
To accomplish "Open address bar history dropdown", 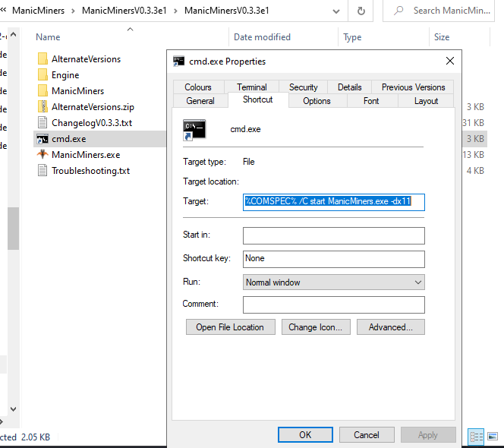I will 336,11.
